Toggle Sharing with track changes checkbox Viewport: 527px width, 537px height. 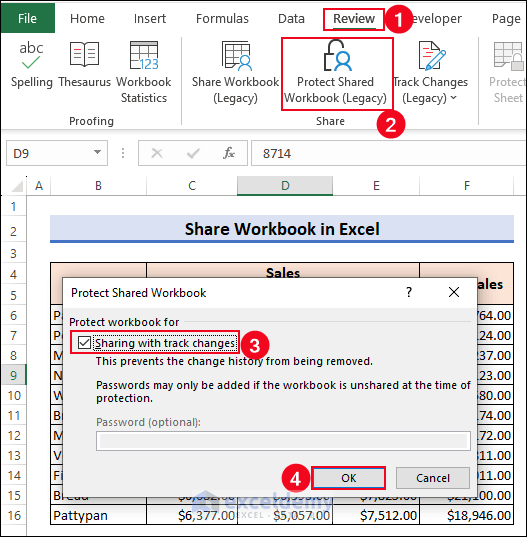click(84, 342)
